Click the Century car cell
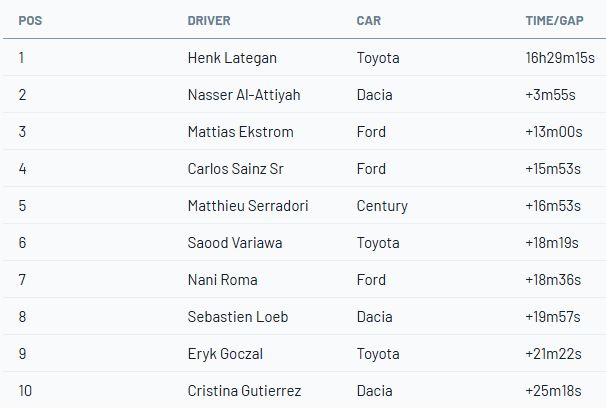Viewport: 606px width, 408px height. pyautogui.click(x=382, y=206)
